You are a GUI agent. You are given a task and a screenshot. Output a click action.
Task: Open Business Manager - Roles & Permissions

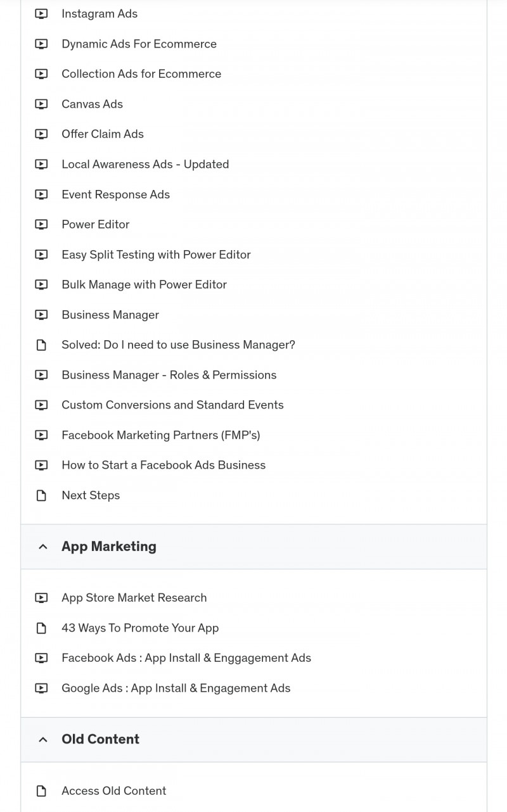169,375
